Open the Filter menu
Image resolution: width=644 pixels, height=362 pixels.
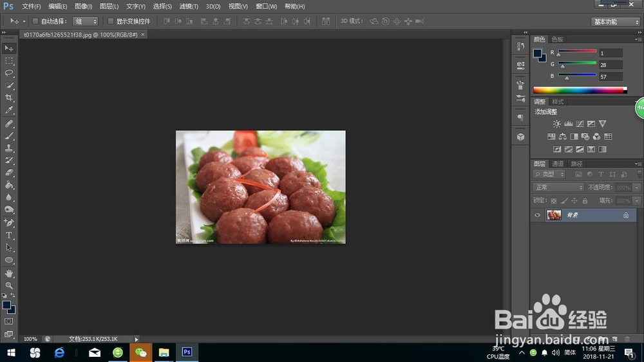pos(189,6)
